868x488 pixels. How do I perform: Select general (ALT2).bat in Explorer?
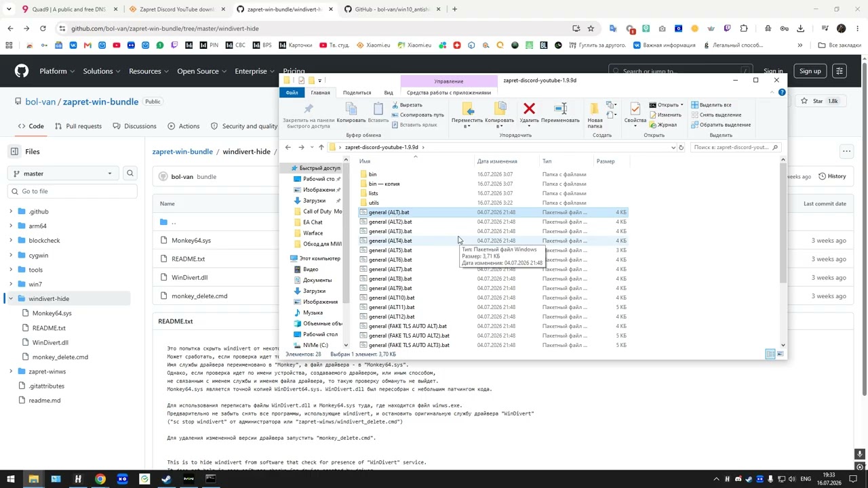coord(390,222)
